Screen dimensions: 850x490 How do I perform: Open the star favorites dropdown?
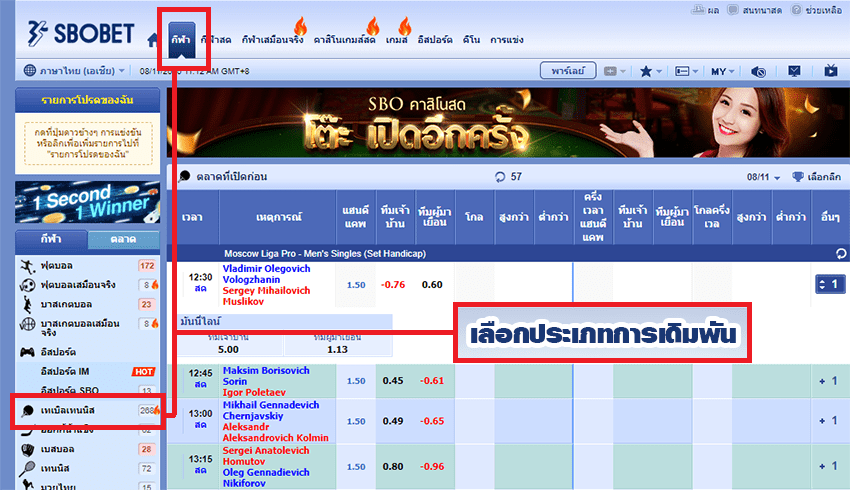651,71
